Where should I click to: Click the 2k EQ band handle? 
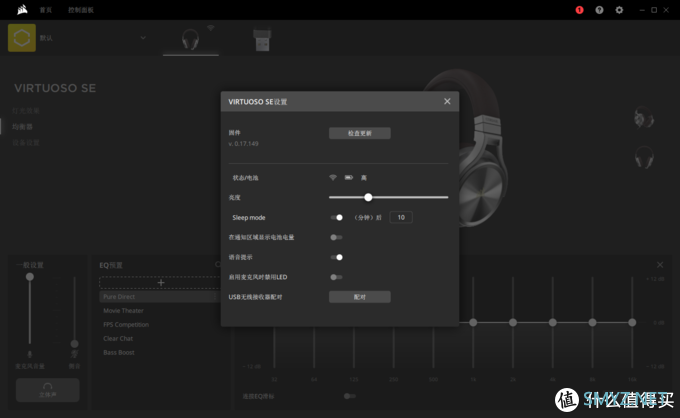pyautogui.click(x=513, y=323)
